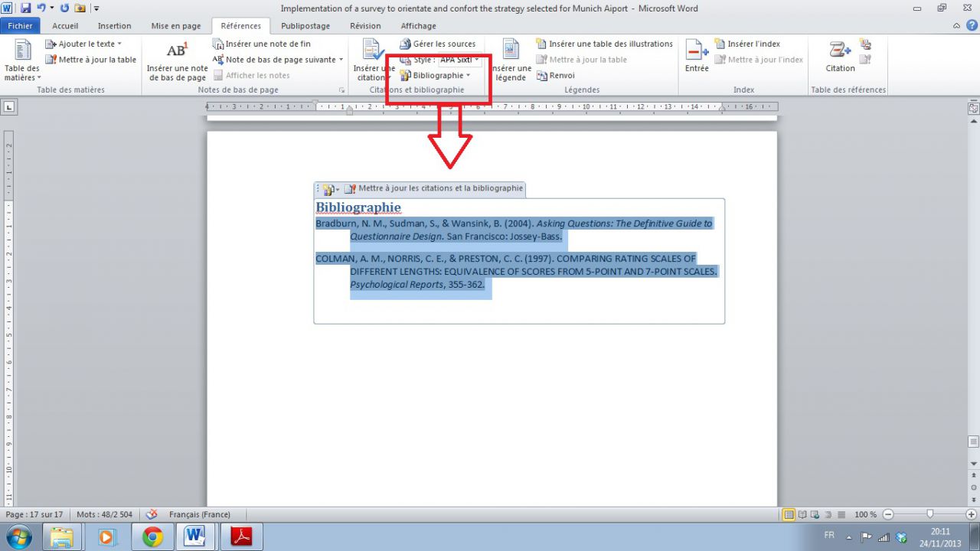
Task: Expand the Ajouter le texte dropdown
Action: point(119,44)
